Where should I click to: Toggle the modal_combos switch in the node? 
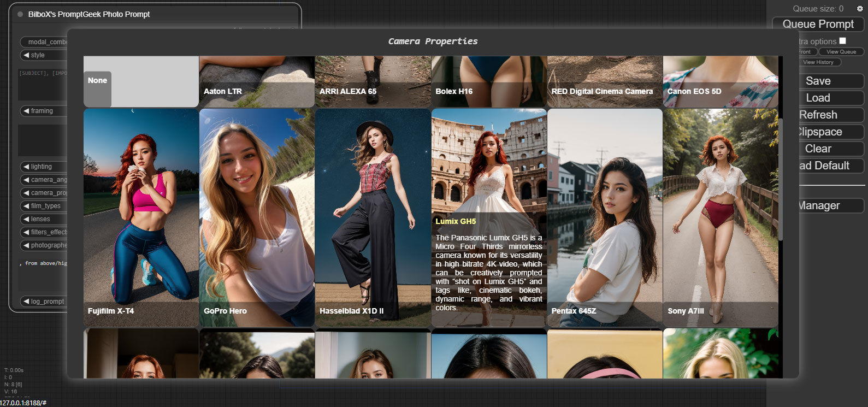pos(44,42)
